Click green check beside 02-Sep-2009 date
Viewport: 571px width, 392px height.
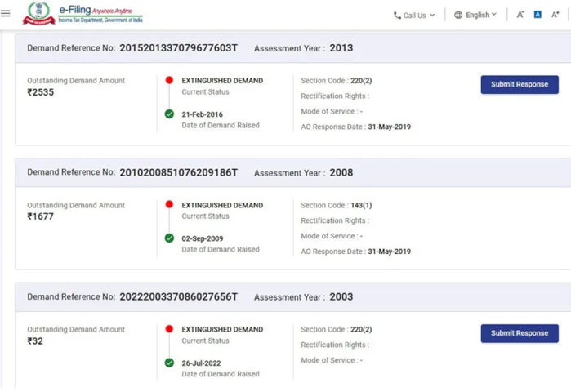point(169,238)
